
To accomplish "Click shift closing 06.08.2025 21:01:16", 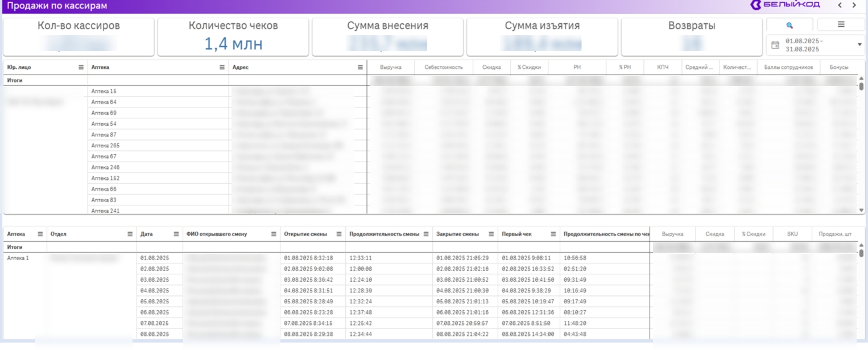I will (x=462, y=312).
